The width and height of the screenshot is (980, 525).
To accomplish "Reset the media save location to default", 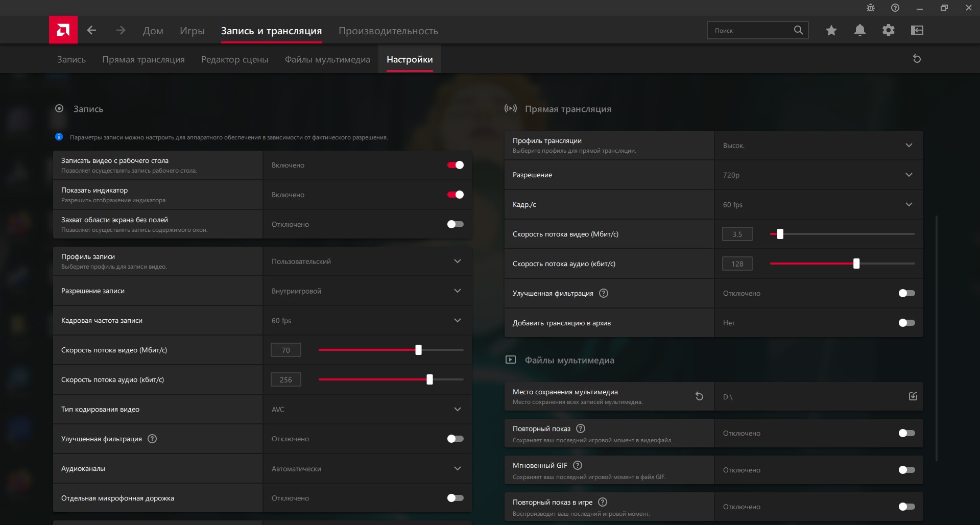I will click(700, 396).
